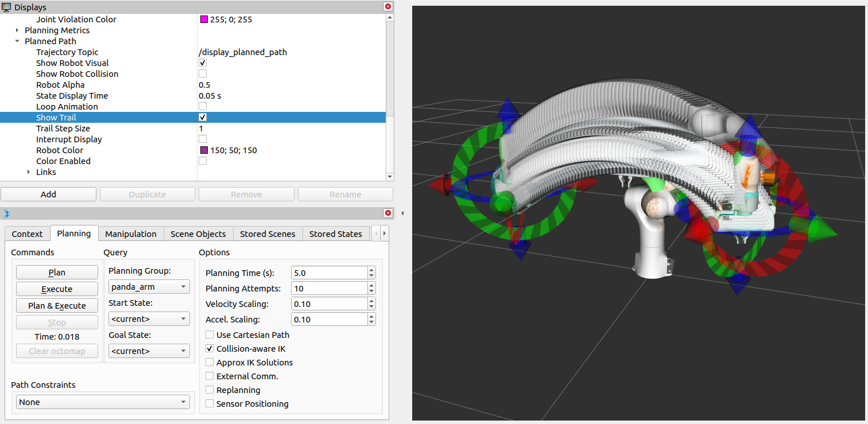Click the motion planning panel icon
This screenshot has height=424, width=868.
point(6,214)
